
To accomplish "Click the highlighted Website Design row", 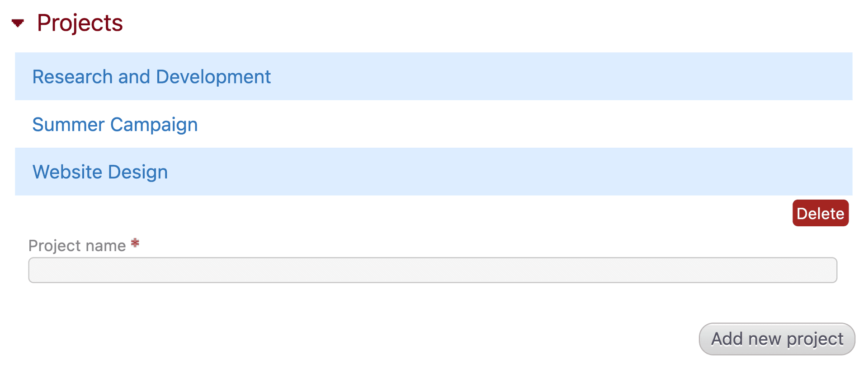I will pos(100,172).
